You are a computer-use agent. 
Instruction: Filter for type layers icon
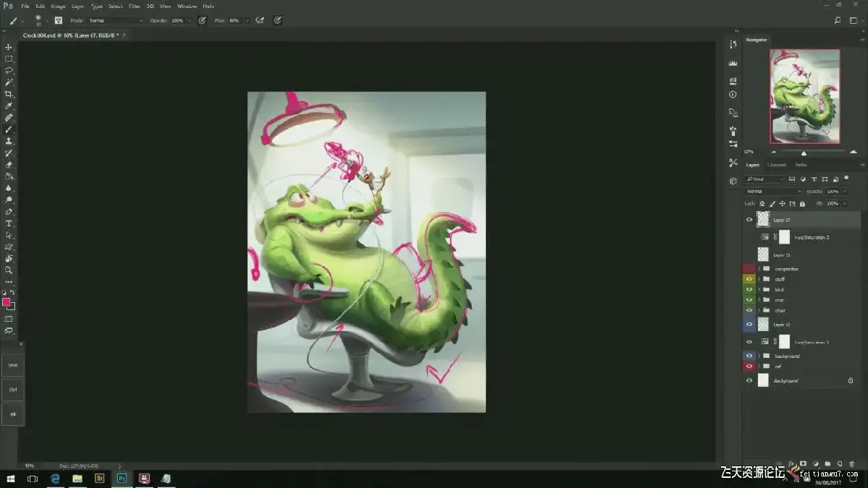coord(814,179)
